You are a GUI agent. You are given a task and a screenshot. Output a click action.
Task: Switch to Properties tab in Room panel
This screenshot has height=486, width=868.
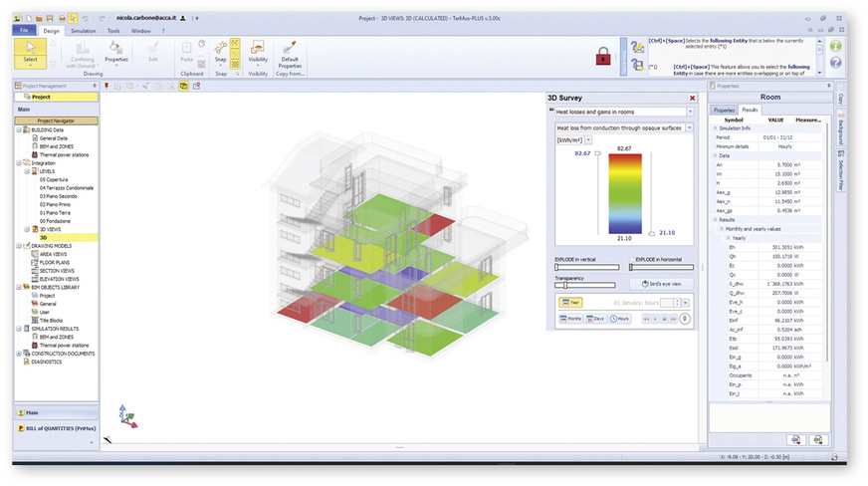[724, 110]
